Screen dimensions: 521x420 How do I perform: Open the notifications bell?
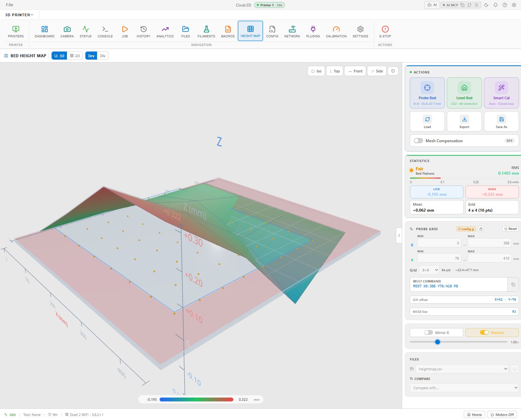[496, 5]
